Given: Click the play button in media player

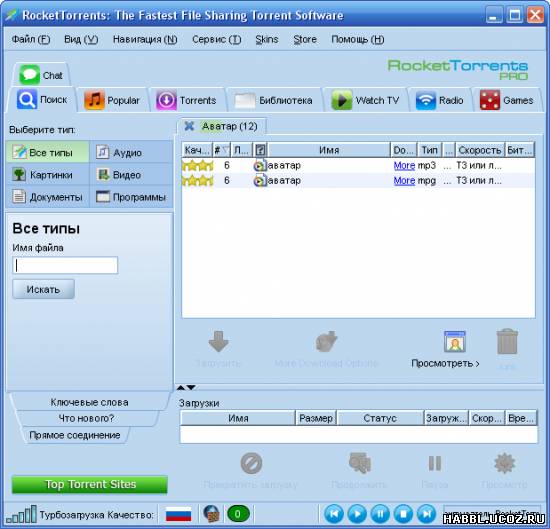Looking at the screenshot, I should point(357,514).
